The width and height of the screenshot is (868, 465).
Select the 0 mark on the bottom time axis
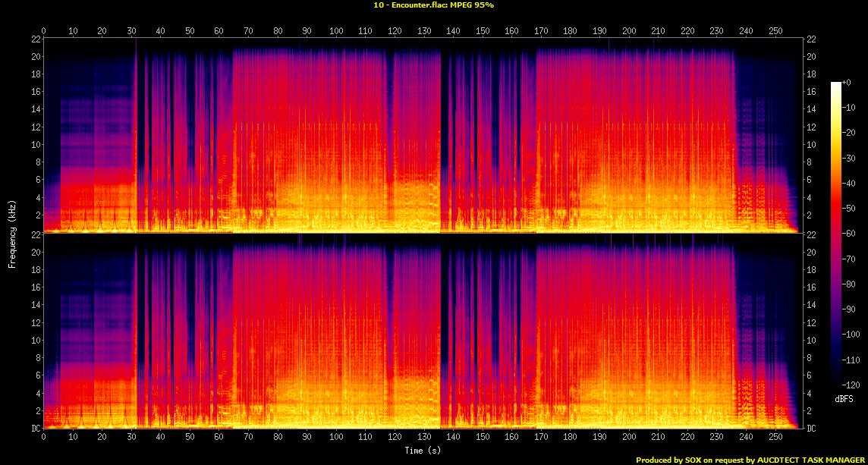tap(43, 437)
